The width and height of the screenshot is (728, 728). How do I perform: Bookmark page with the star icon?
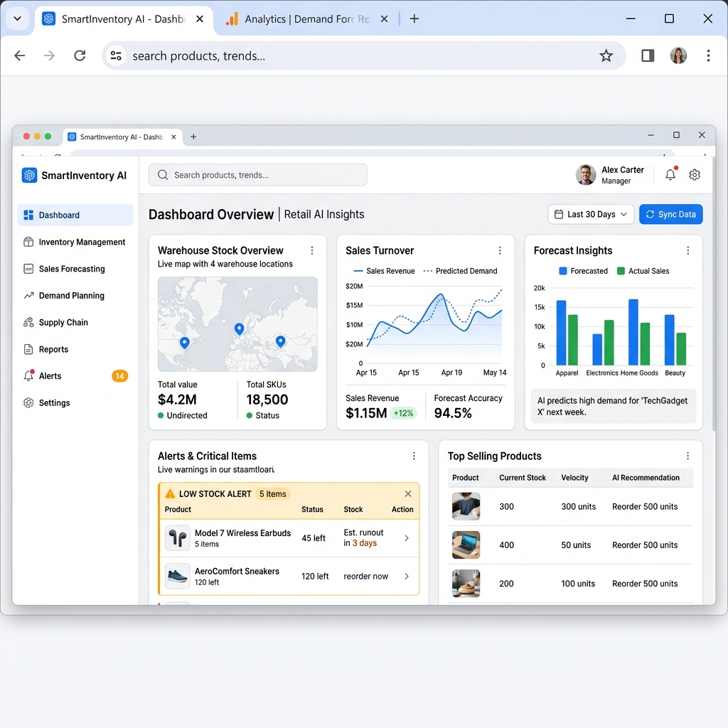tap(606, 55)
